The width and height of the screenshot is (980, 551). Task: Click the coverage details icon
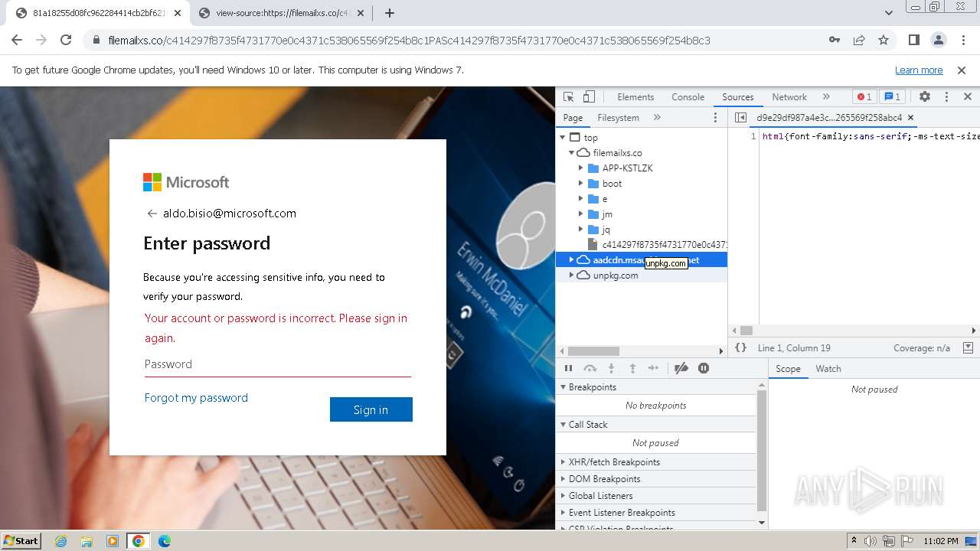[968, 347]
